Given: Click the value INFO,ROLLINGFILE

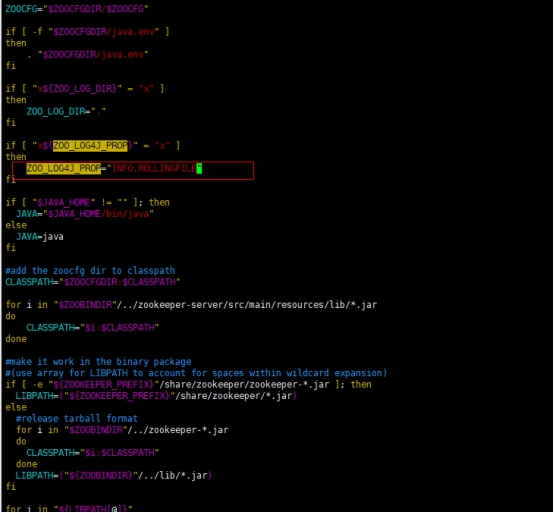Looking at the screenshot, I should 154,168.
